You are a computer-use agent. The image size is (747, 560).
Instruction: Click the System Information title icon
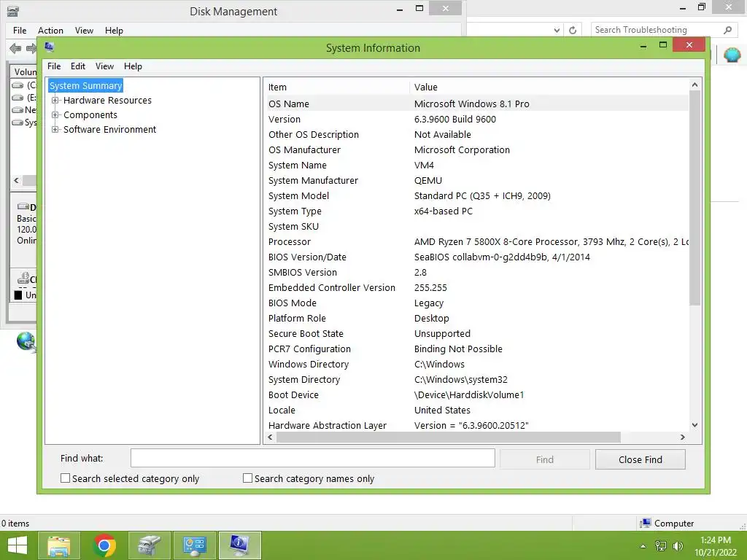49,47
